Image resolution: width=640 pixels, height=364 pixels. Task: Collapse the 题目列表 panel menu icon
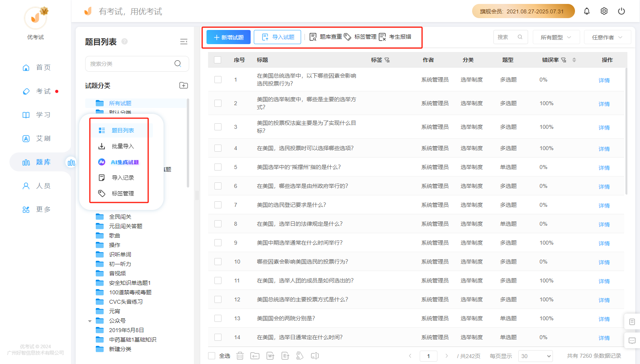tap(184, 42)
